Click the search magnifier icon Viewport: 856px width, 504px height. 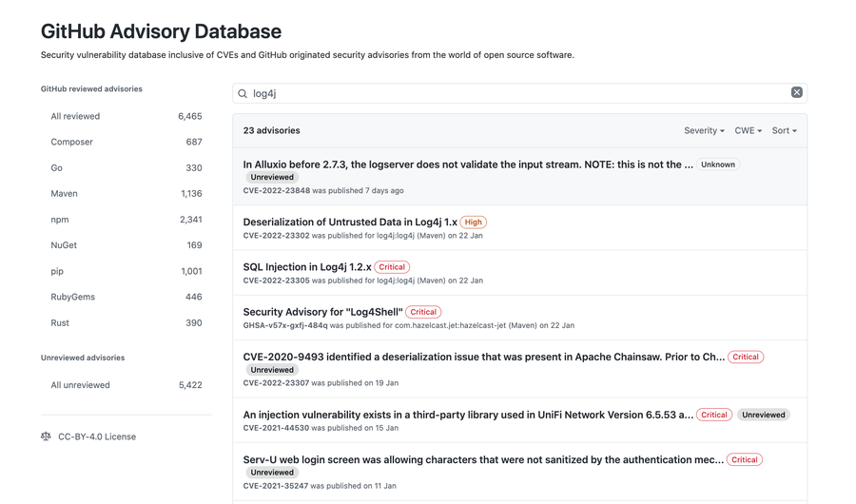pos(243,93)
